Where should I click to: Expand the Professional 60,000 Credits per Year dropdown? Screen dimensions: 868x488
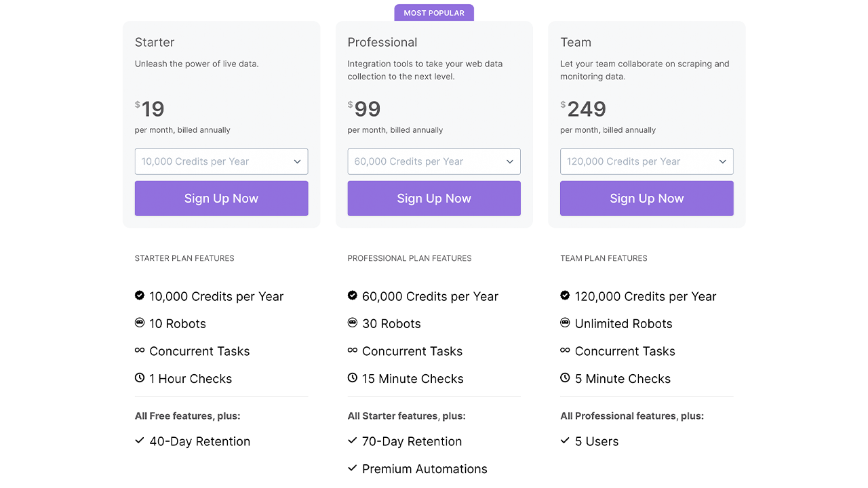pos(434,161)
